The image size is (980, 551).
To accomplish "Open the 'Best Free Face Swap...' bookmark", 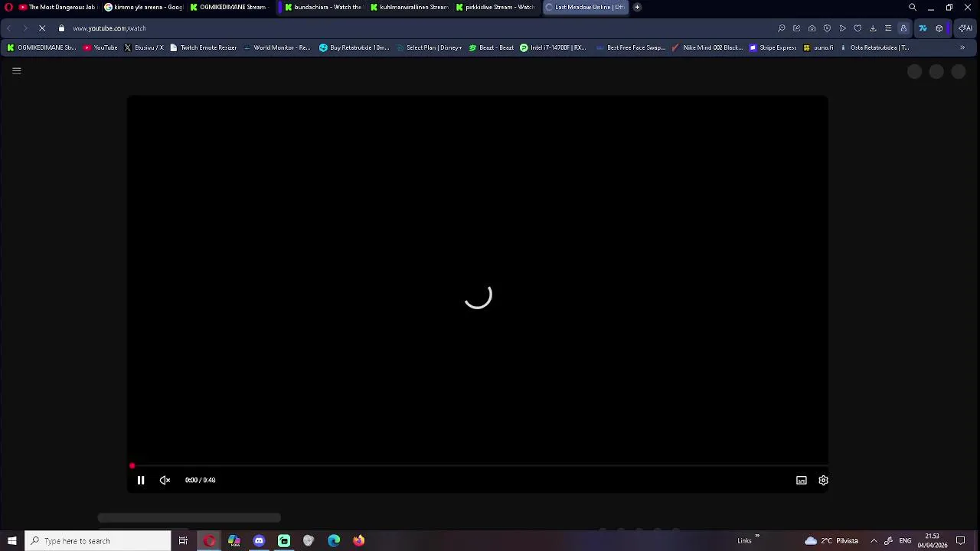I will 630,47.
